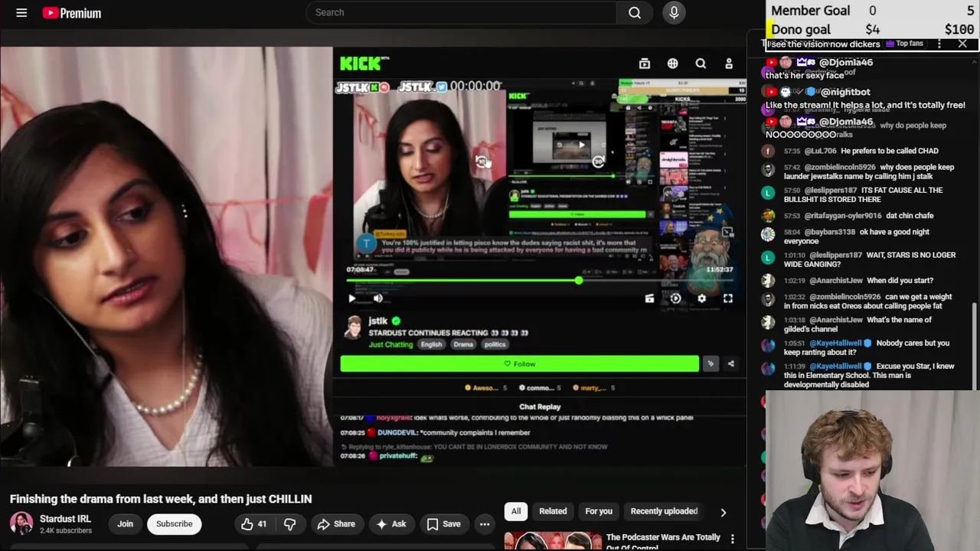The image size is (980, 551).
Task: Open the YouTube hamburger guide menu
Action: point(21,12)
